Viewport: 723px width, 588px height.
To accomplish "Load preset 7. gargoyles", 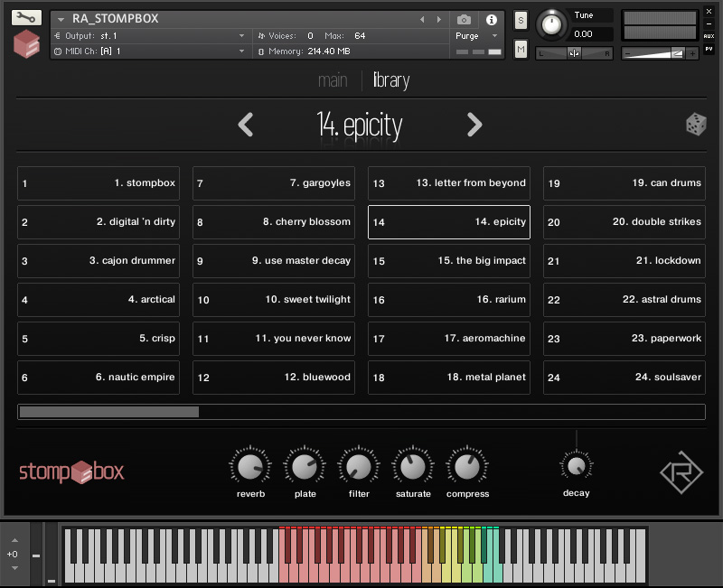I will (x=274, y=183).
